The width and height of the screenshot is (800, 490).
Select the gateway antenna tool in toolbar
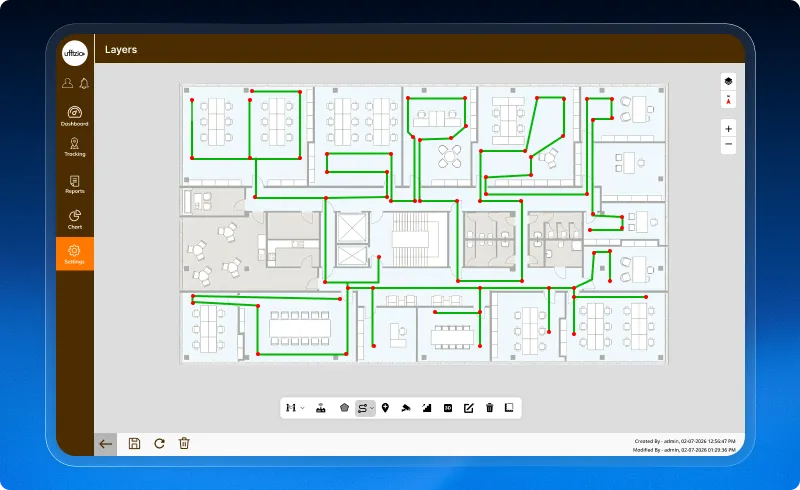click(x=320, y=408)
